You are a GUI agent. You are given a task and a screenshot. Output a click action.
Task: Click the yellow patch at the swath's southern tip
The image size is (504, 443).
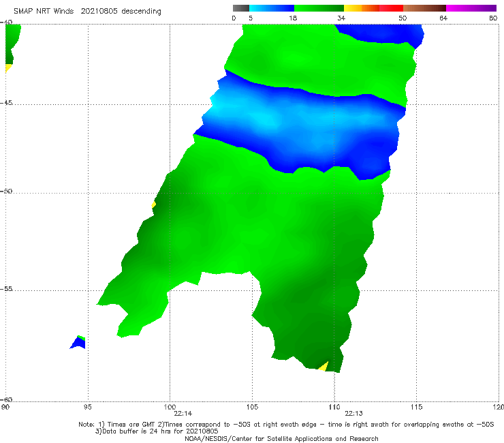324,367
